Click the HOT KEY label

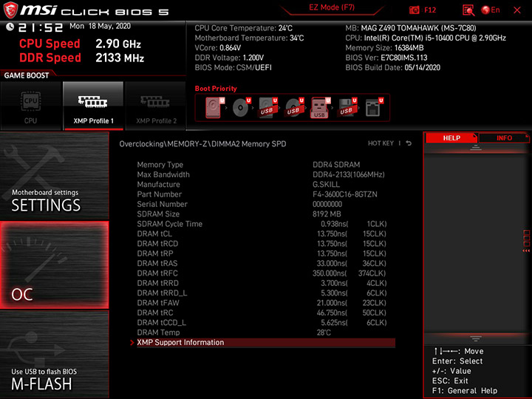click(x=381, y=143)
